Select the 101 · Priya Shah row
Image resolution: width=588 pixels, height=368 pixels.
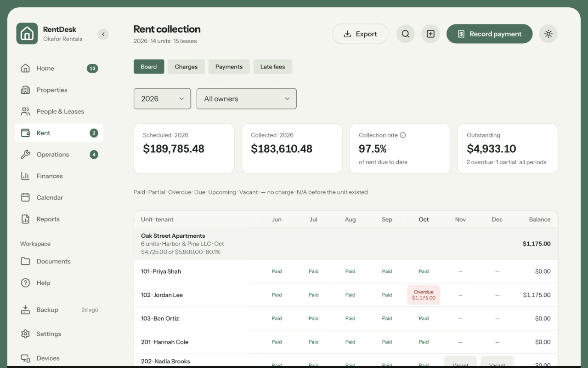click(346, 271)
